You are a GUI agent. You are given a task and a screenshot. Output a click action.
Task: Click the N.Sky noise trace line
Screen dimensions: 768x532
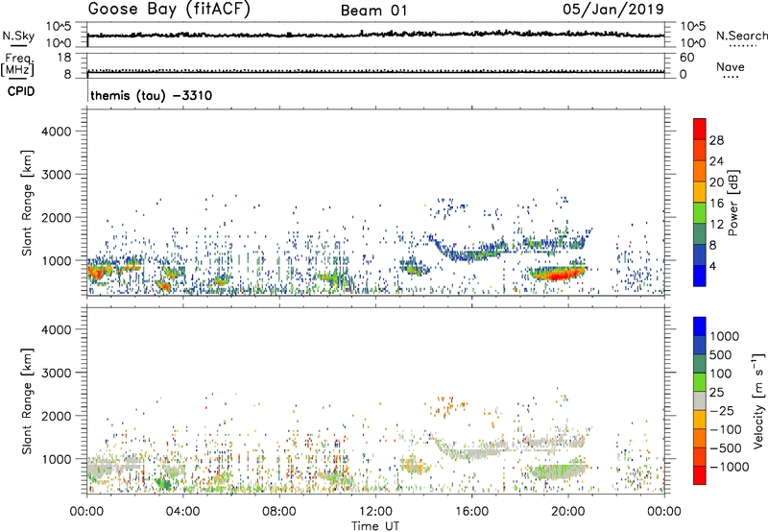point(375,35)
